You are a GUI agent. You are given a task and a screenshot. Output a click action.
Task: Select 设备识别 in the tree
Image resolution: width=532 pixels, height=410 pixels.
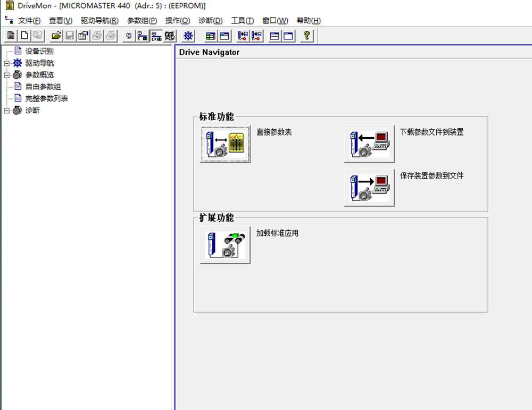(39, 52)
